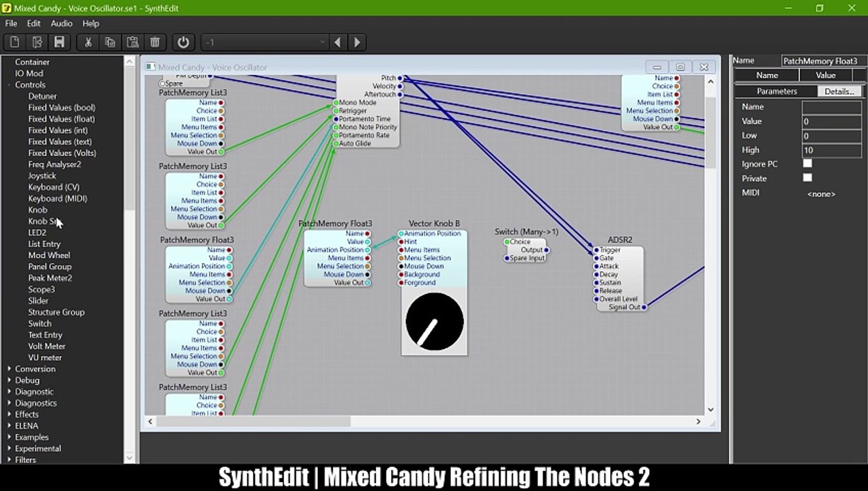Image resolution: width=868 pixels, height=491 pixels.
Task: Switch to the Parameters tab
Action: pos(777,91)
